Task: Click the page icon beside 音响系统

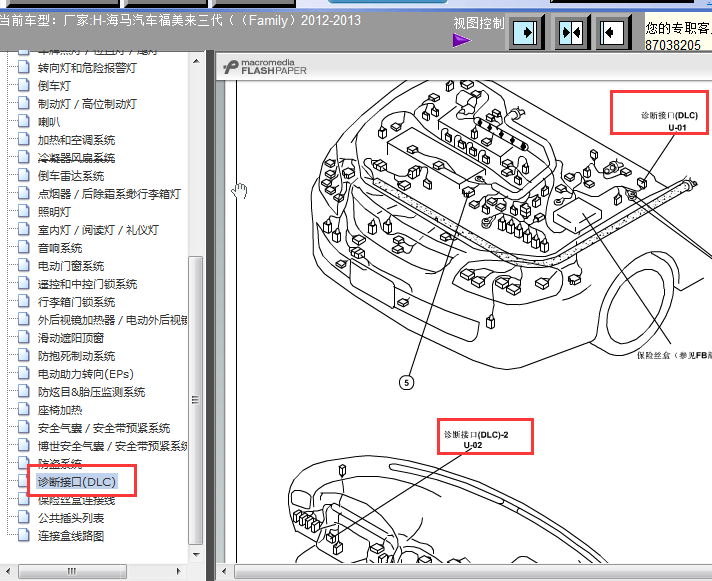Action: (x=24, y=247)
